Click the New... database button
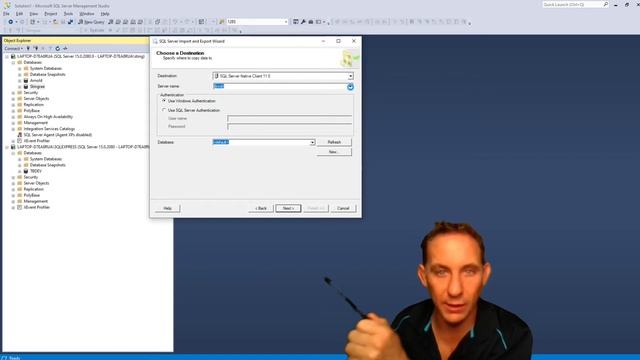The image size is (640, 360). [334, 152]
